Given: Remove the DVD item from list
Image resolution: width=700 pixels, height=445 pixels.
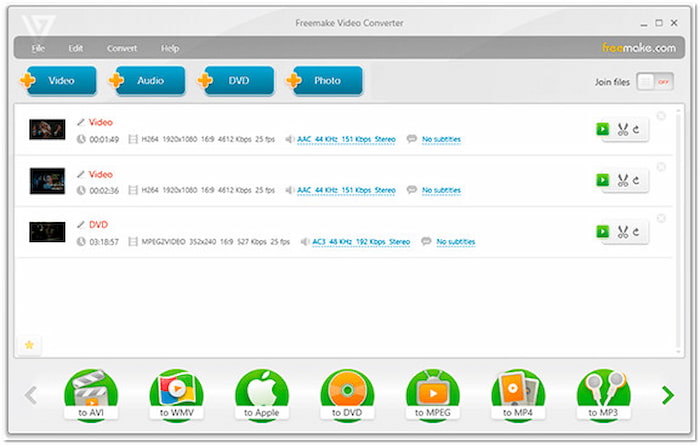Looking at the screenshot, I should 661,218.
